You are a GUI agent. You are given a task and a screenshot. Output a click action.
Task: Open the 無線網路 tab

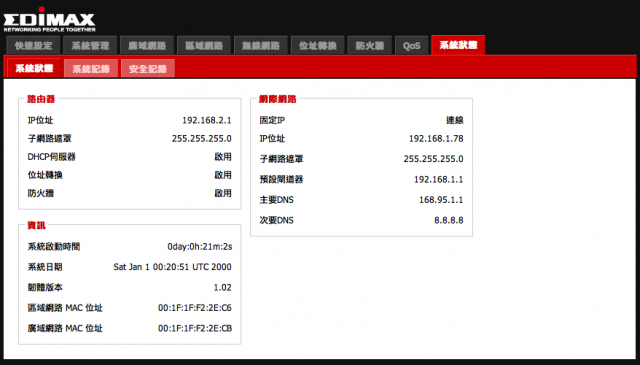pyautogui.click(x=261, y=45)
